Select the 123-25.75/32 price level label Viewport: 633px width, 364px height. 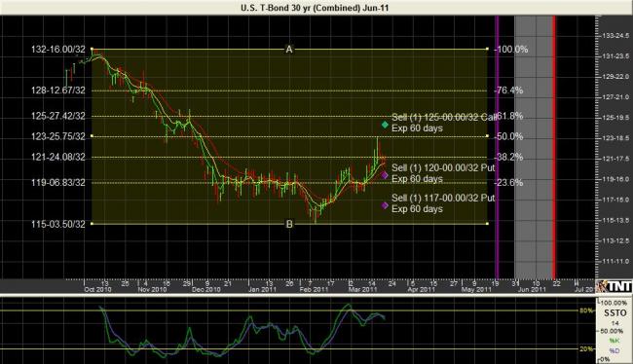[58, 136]
